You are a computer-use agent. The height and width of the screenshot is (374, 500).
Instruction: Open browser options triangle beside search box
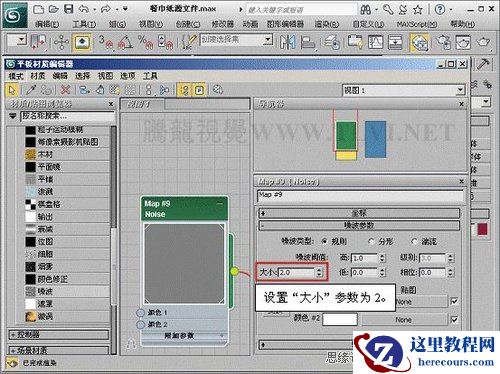point(13,116)
